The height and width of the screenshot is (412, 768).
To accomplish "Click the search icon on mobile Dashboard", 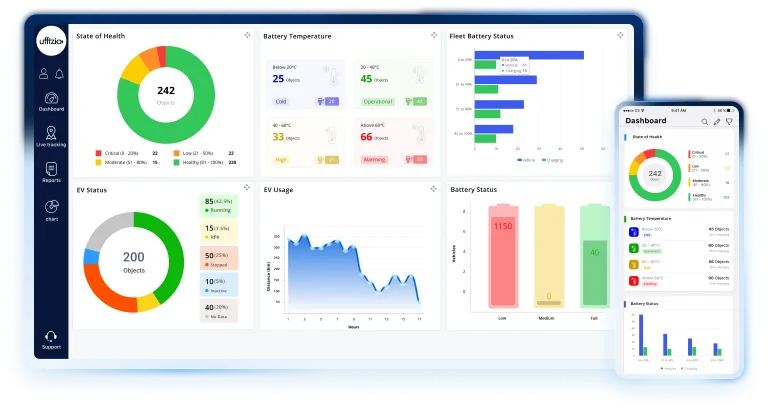I will tap(704, 121).
